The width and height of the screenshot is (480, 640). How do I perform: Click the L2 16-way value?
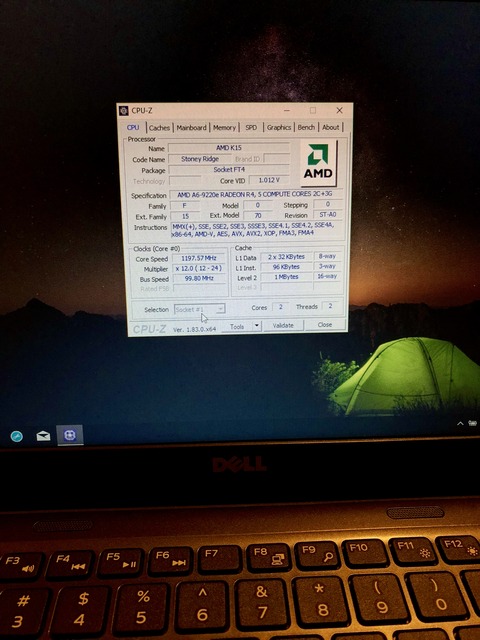click(x=327, y=276)
